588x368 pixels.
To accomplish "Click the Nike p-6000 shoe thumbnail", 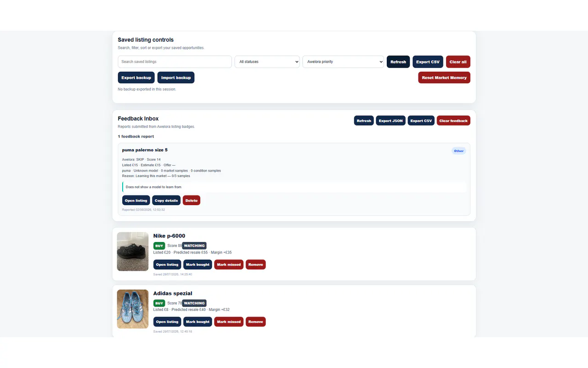I will (x=133, y=252).
